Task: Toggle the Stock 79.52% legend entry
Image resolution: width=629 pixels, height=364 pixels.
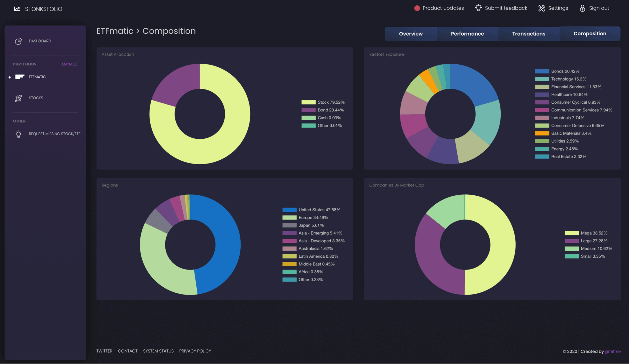Action: 323,102
